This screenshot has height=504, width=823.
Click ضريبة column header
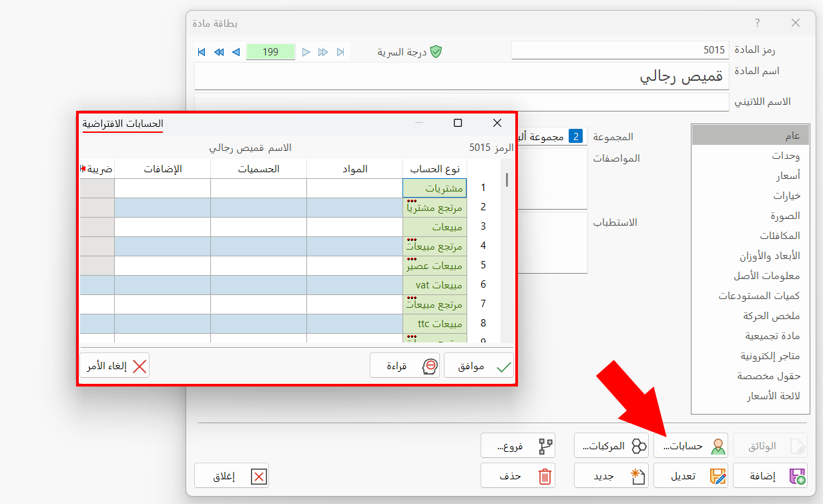pos(97,170)
